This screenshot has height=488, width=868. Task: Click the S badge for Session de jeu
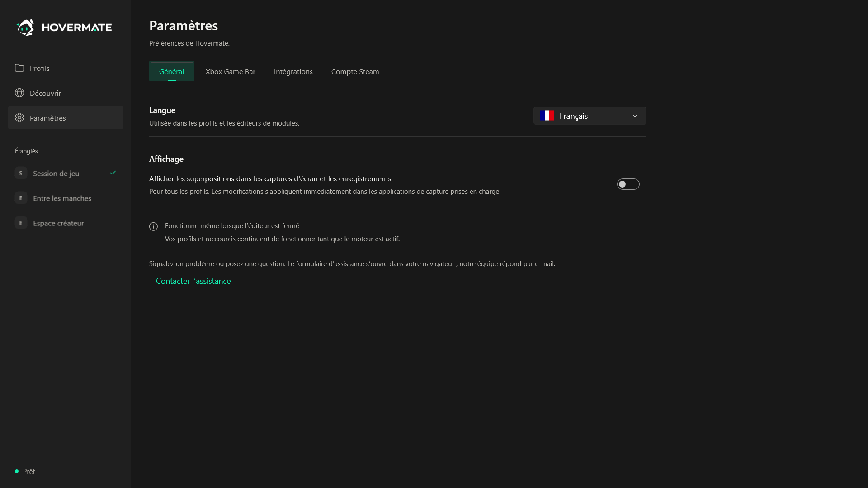tap(21, 173)
